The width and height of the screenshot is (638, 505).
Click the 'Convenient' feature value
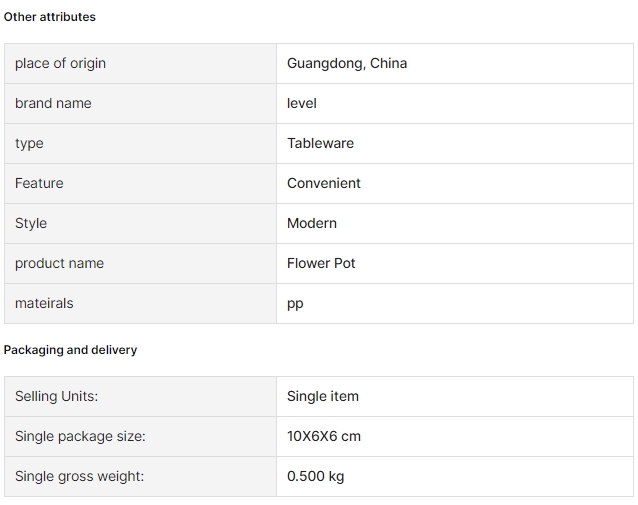click(324, 184)
